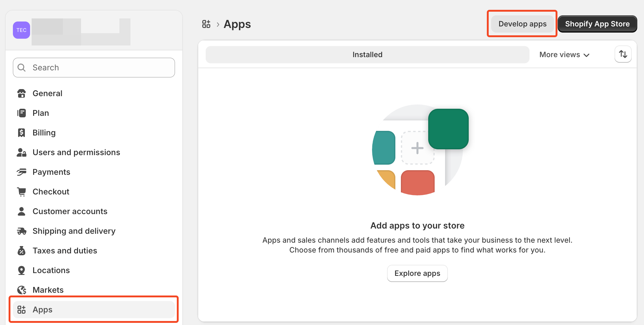Click the Shipping and delivery truck icon
644x325 pixels.
click(x=21, y=231)
